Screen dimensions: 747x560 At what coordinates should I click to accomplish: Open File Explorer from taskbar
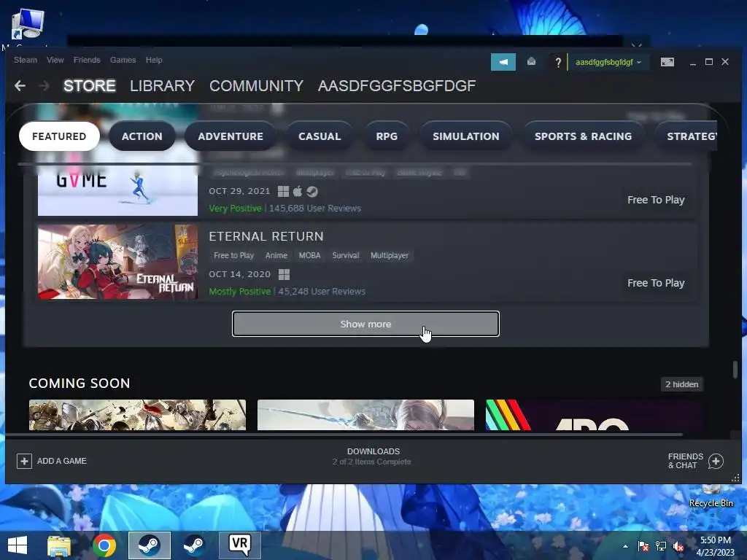[x=59, y=545]
